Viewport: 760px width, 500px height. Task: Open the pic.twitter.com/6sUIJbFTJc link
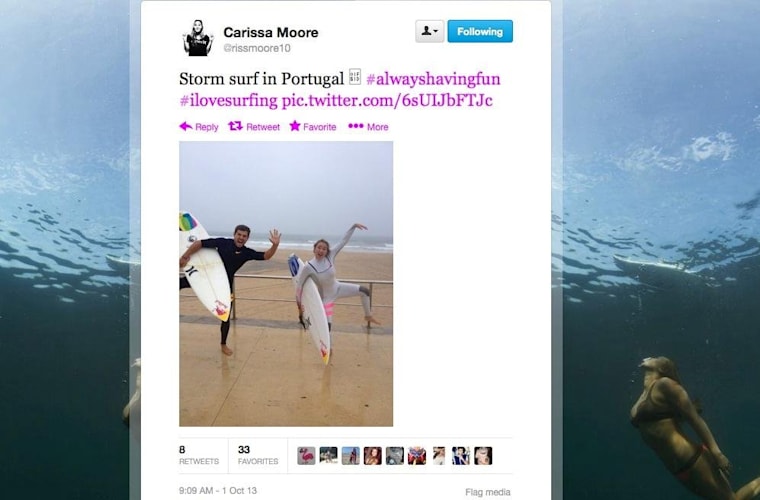pos(387,100)
